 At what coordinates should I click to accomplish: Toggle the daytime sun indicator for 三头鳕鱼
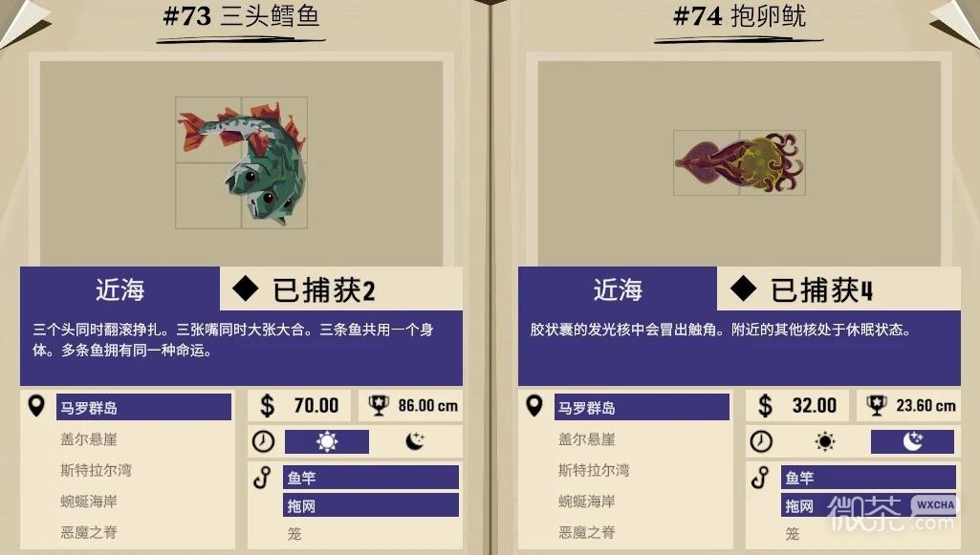pyautogui.click(x=327, y=442)
